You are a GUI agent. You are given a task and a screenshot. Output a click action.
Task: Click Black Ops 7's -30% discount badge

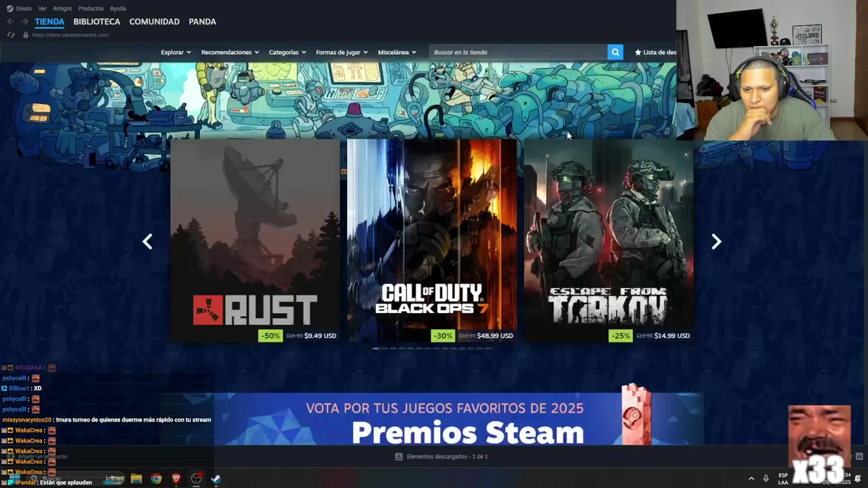click(x=443, y=335)
